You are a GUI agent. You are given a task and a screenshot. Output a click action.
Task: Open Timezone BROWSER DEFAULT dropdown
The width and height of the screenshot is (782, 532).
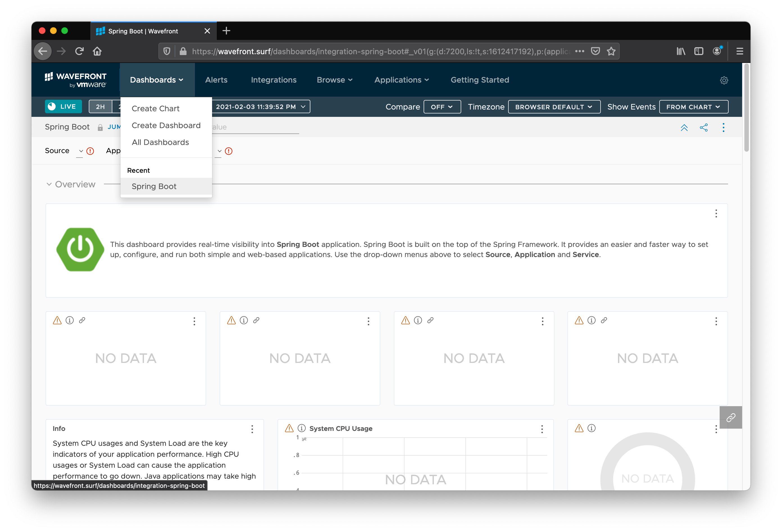point(554,107)
